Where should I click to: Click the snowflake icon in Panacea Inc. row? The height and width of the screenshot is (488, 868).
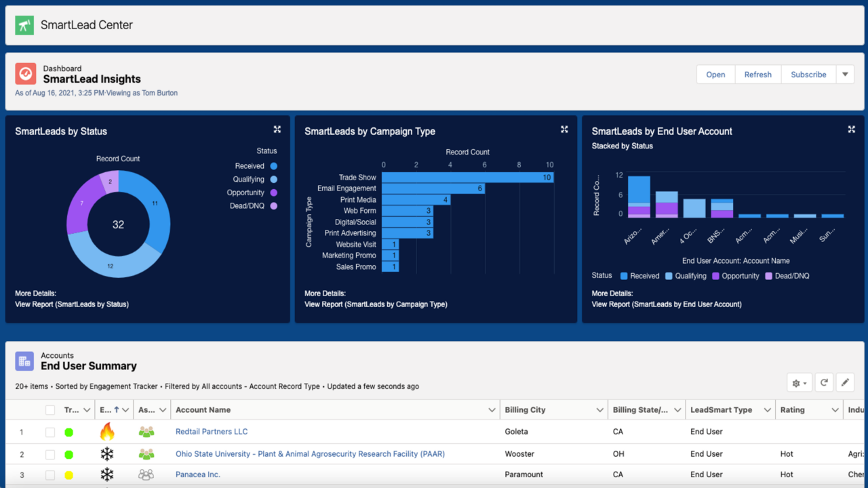click(x=107, y=475)
